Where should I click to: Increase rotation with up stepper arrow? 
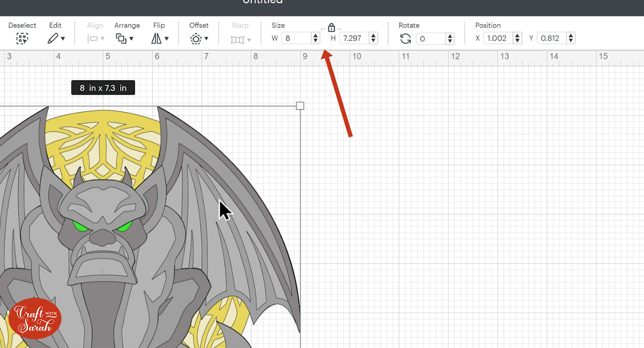coord(450,36)
